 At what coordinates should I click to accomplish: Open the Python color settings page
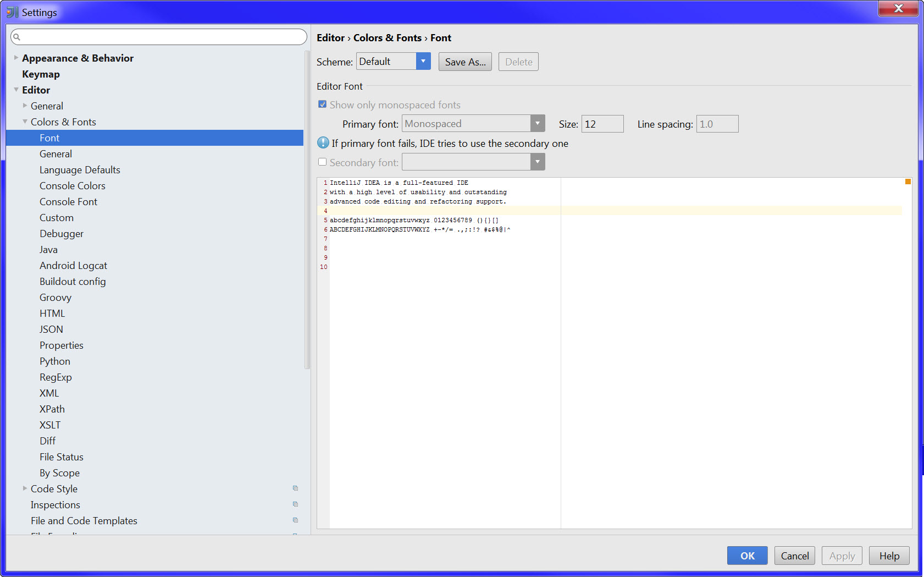[x=55, y=361]
